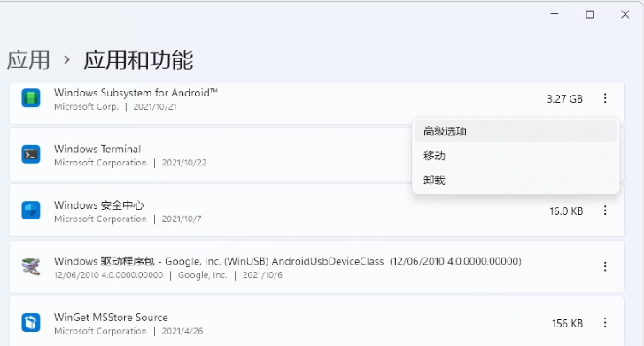Click the Google, Inc. publisher text

pyautogui.click(x=203, y=275)
